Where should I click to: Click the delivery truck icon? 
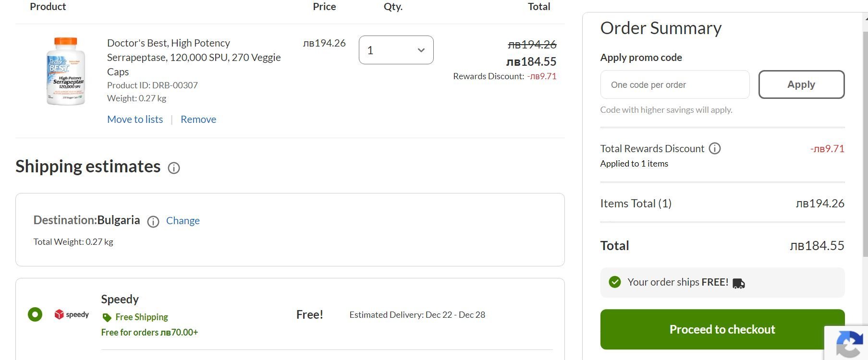click(739, 283)
